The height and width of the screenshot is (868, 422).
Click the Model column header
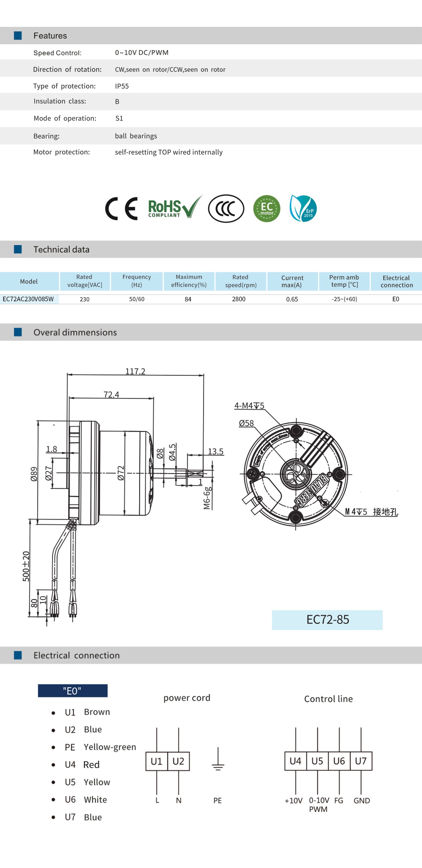click(x=29, y=281)
